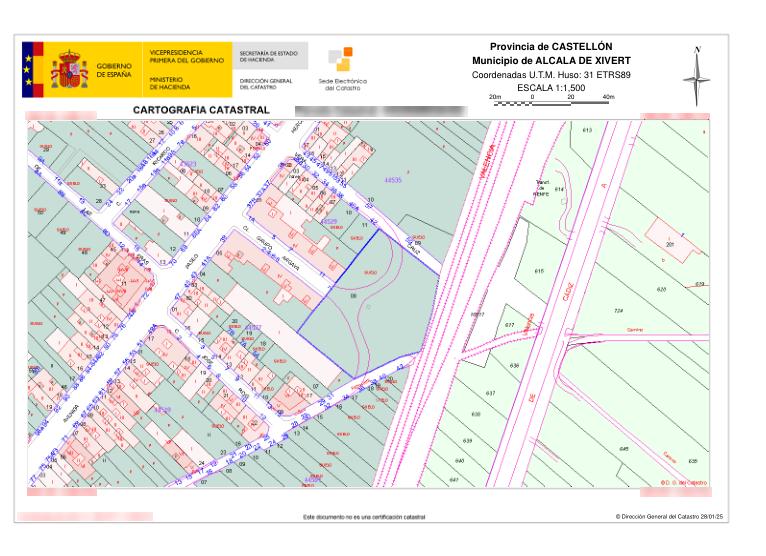Image resolution: width=766 pixels, height=556 pixels.
Task: Click block number 44535 on map
Action: pyautogui.click(x=393, y=180)
